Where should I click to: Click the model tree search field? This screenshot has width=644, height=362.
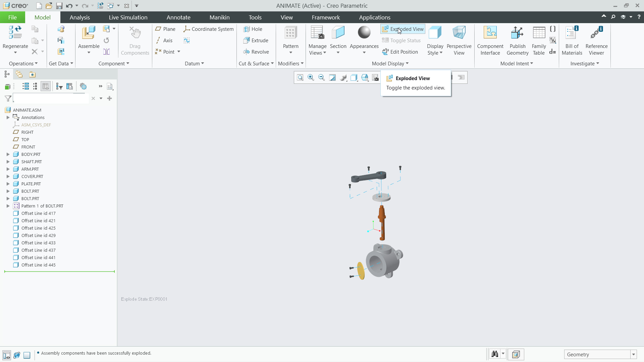[x=51, y=99]
